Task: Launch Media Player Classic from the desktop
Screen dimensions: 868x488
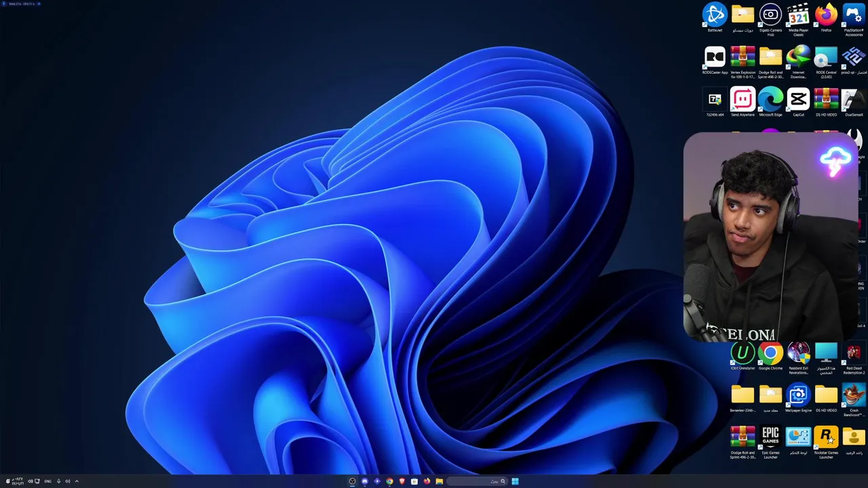Action: coord(798,18)
